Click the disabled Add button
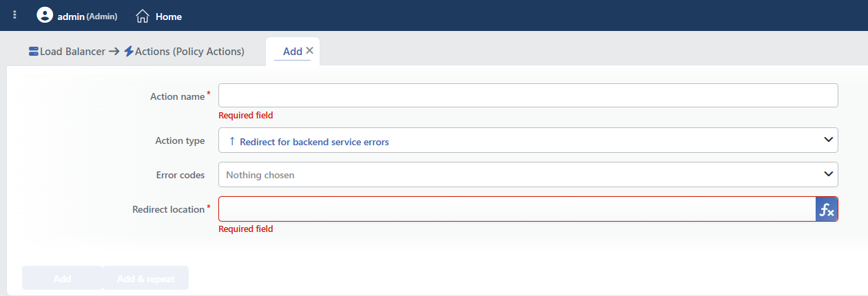 pos(62,279)
